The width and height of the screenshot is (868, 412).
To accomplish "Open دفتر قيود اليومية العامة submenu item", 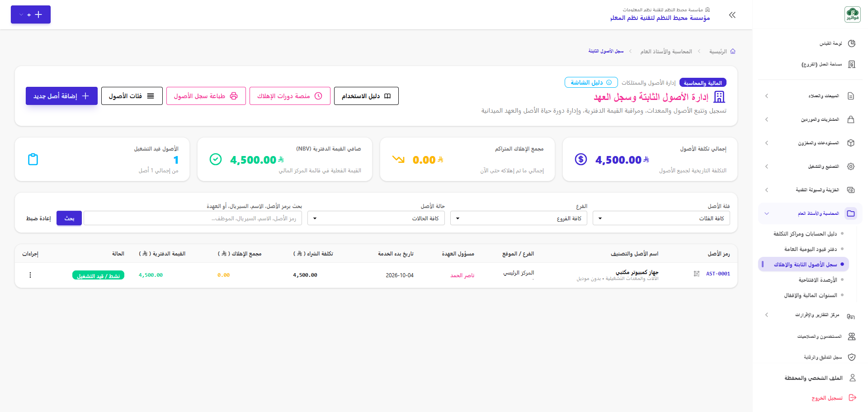I will 811,249.
